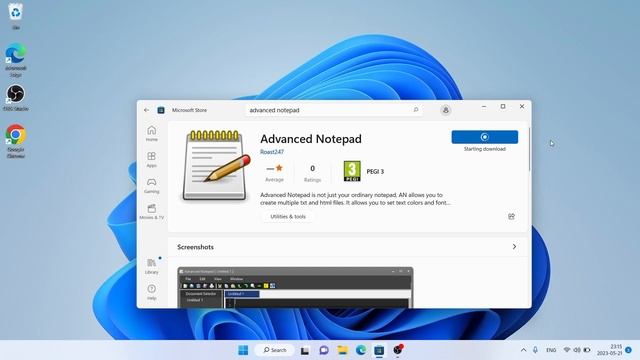
Task: Open Task View on the taskbar
Action: [305, 350]
